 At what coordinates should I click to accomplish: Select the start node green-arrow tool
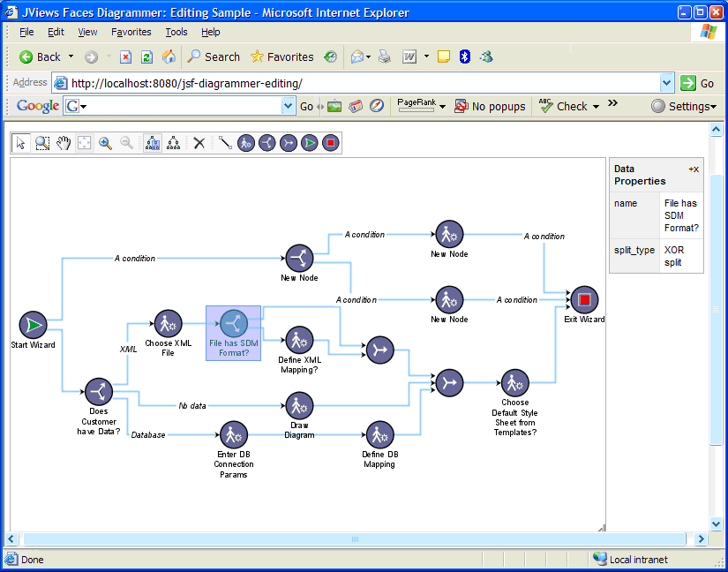click(309, 143)
